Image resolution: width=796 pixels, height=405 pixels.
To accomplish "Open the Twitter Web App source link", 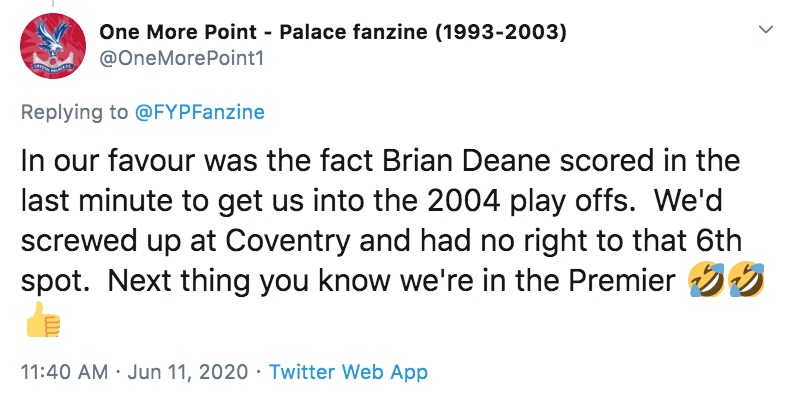I will (348, 372).
